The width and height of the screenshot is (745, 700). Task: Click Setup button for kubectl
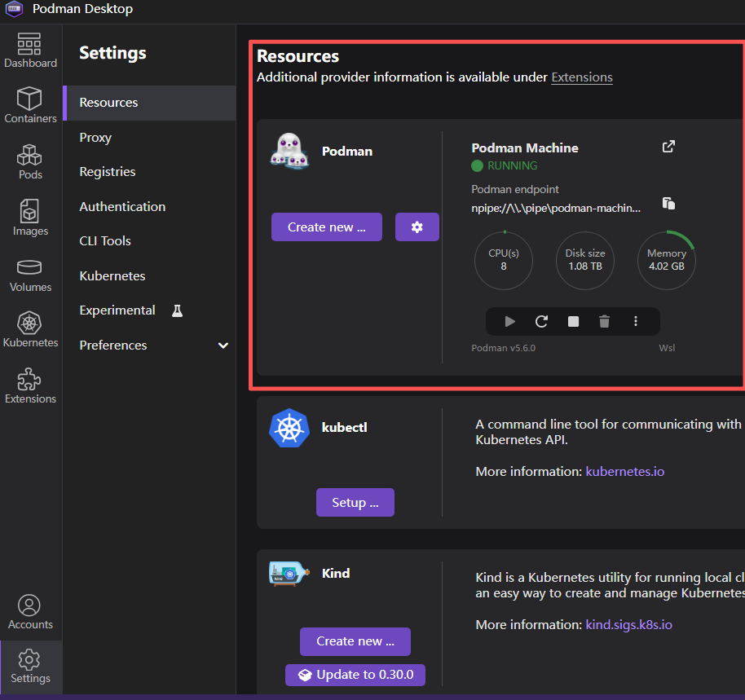click(355, 503)
